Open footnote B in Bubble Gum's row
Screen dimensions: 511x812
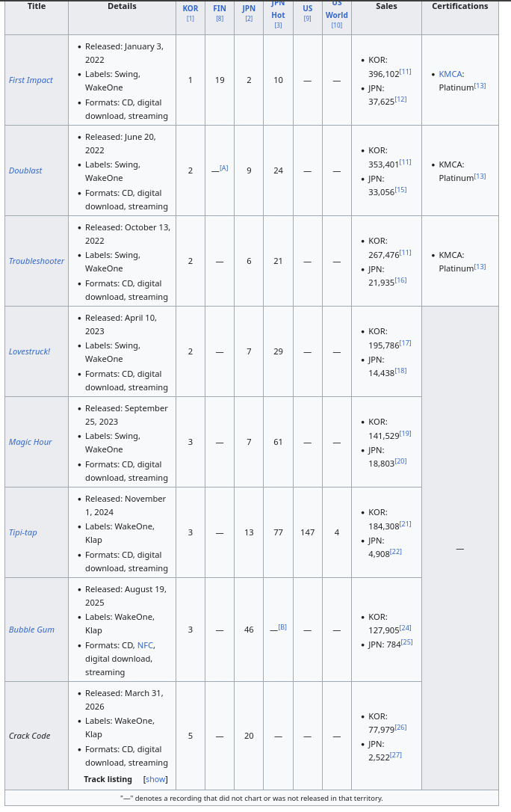(x=282, y=627)
